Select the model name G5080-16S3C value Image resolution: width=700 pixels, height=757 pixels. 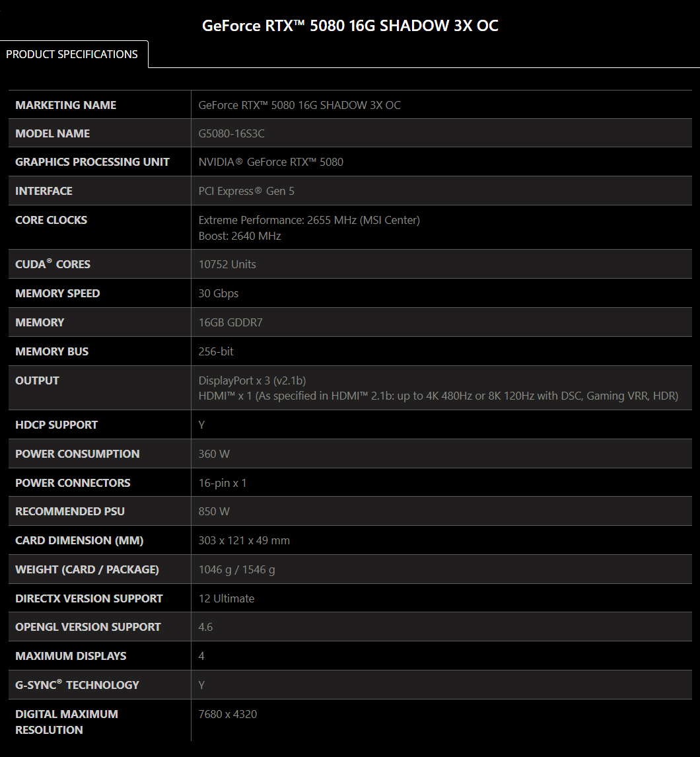pos(232,133)
